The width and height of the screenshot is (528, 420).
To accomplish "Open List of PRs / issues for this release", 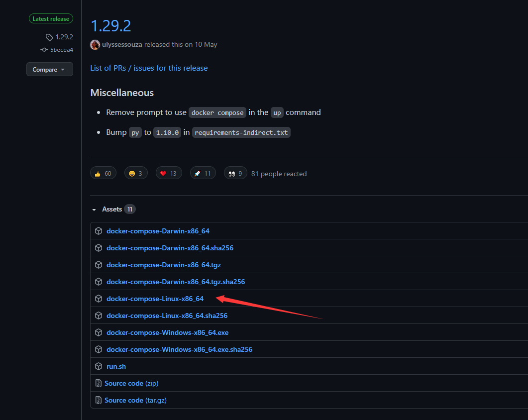I will pyautogui.click(x=149, y=68).
